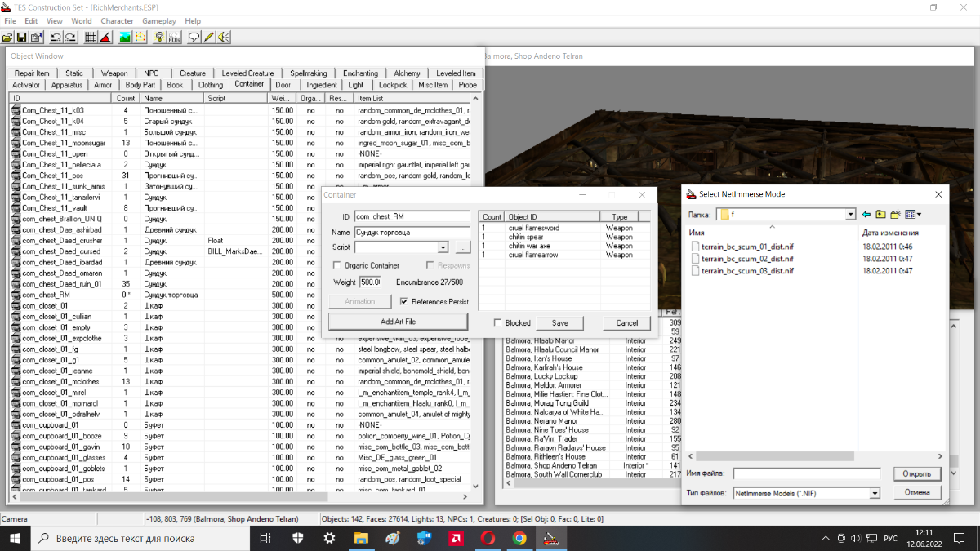Click the Save plugin floppy disk icon

[22, 37]
